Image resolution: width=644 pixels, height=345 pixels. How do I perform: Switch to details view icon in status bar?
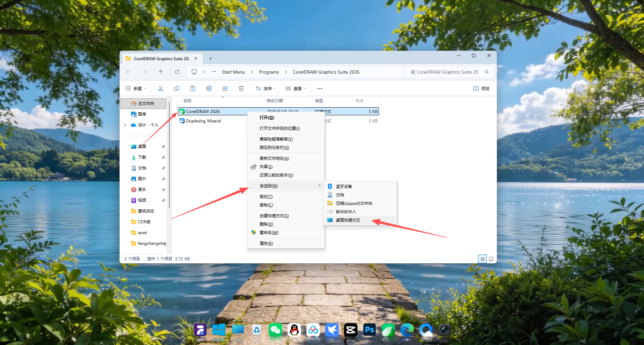pyautogui.click(x=482, y=259)
